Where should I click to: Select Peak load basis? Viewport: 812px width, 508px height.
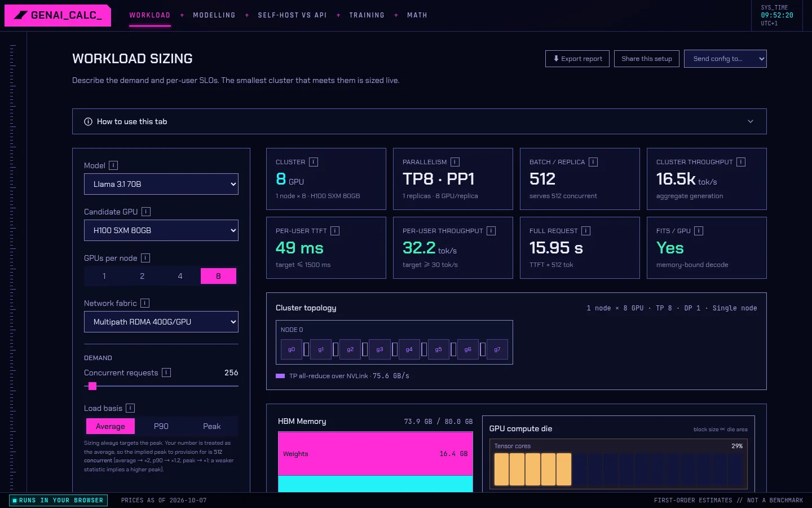(212, 426)
